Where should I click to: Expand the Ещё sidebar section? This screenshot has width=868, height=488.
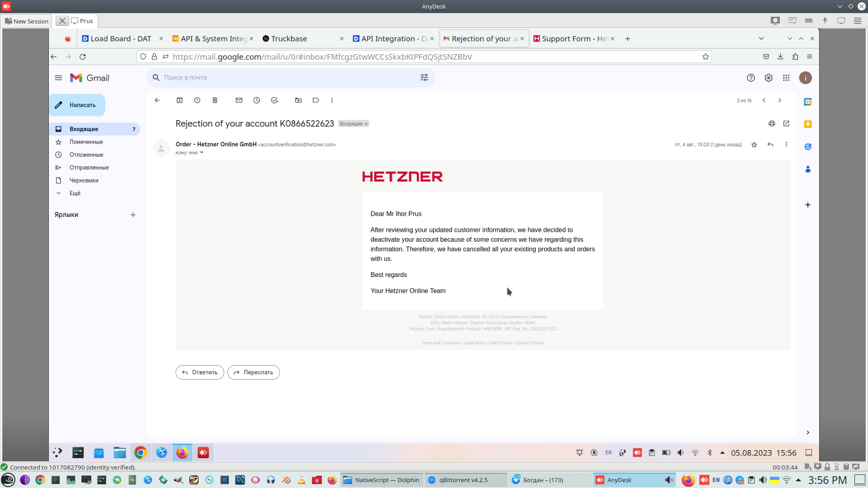point(75,193)
